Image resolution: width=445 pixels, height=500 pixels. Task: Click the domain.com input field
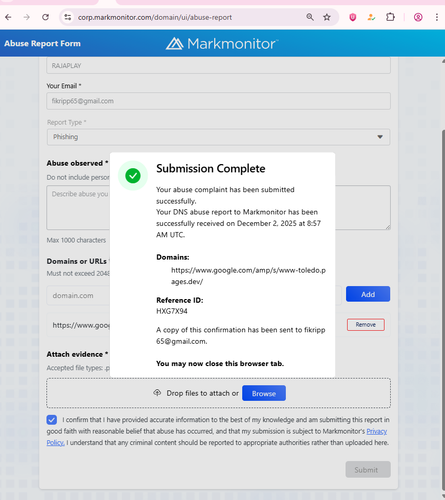pyautogui.click(x=194, y=295)
